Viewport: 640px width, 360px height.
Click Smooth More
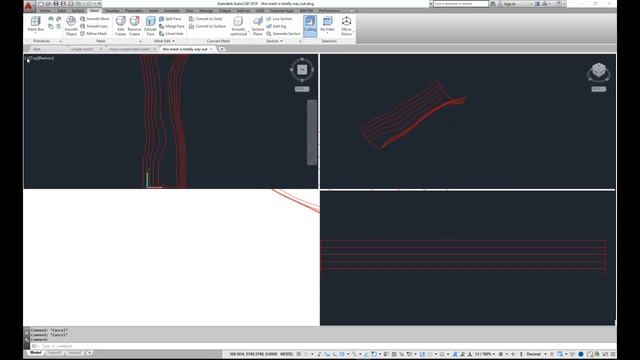(x=95, y=19)
